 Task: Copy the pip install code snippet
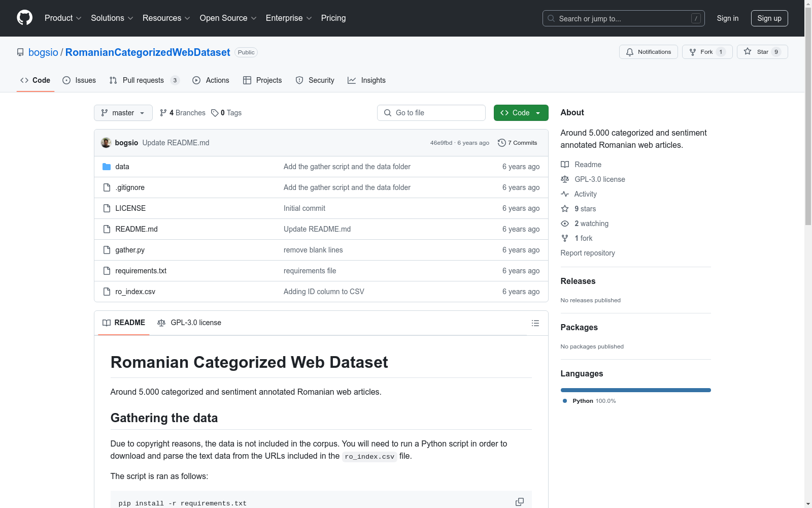click(x=520, y=502)
